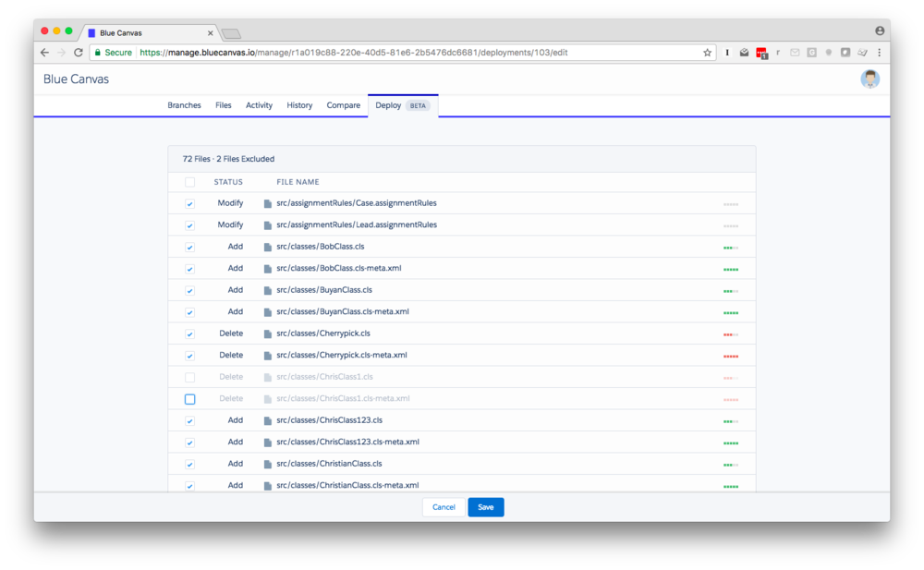Click the file icon next to BuyanClass.cls-meta.xml
The width and height of the screenshot is (924, 570).
coord(268,312)
